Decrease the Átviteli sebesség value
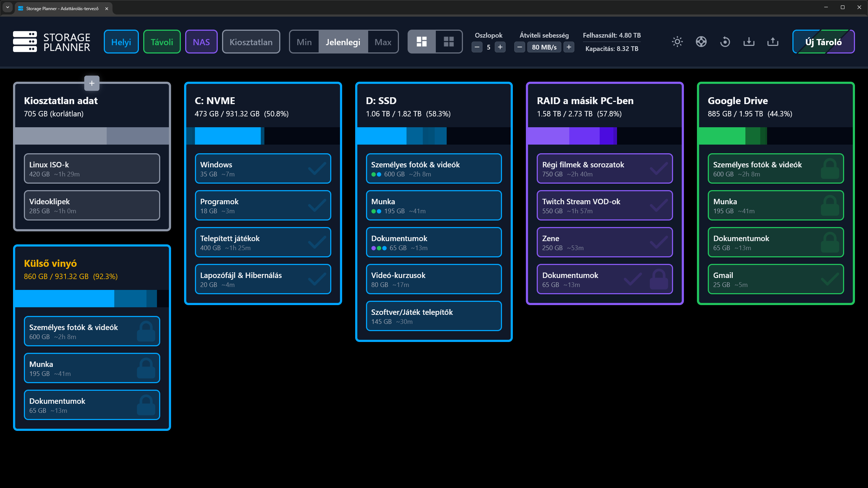Viewport: 868px width, 488px height. (x=519, y=47)
